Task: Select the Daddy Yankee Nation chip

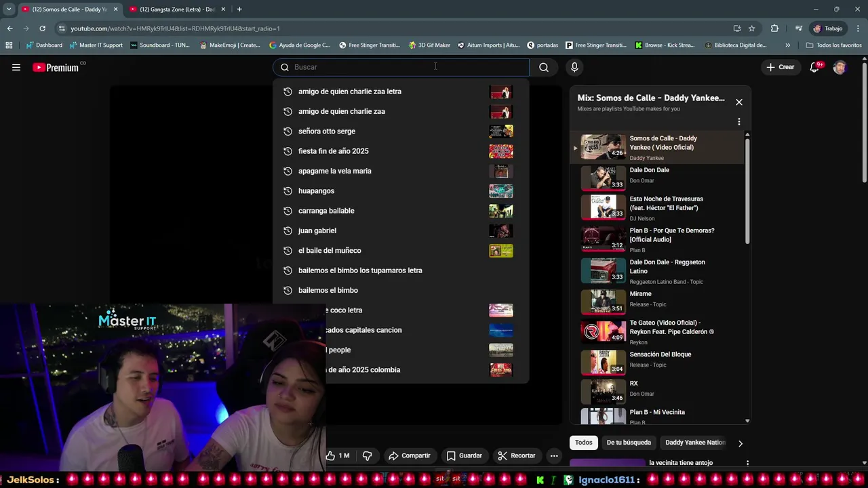Action: pyautogui.click(x=695, y=443)
